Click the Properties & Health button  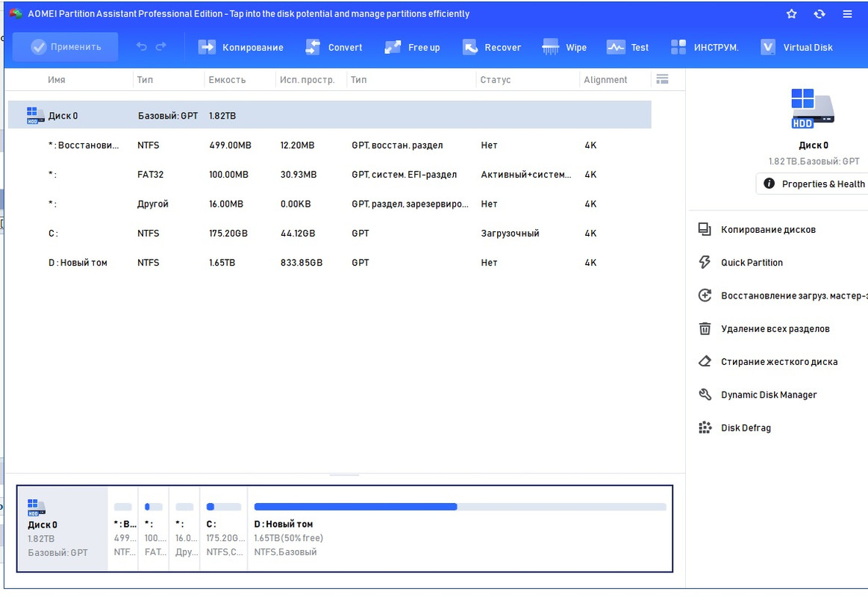[x=813, y=184]
